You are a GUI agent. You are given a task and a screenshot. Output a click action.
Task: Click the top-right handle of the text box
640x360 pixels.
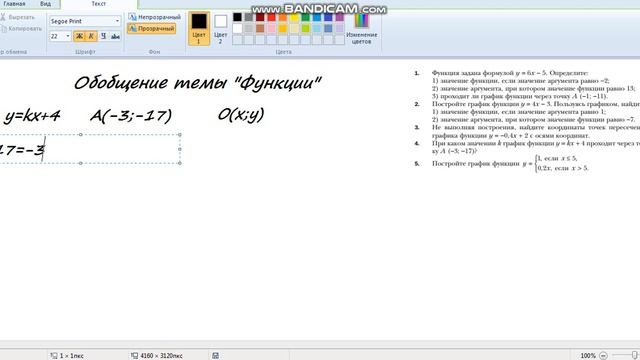(x=180, y=134)
